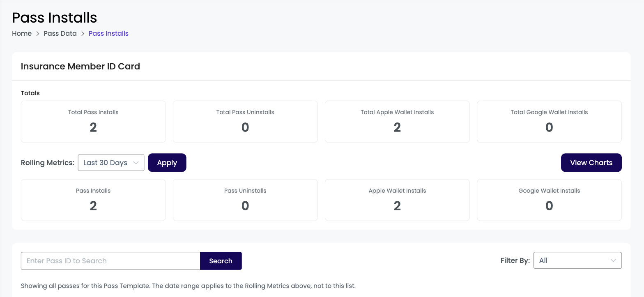
Task: Click the rolling Pass Uninstalls label
Action: pyautogui.click(x=245, y=191)
